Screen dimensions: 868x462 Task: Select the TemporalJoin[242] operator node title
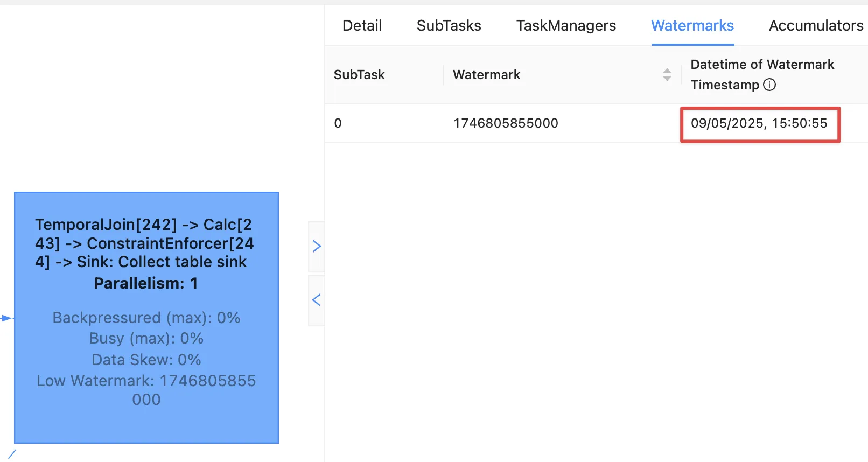144,243
